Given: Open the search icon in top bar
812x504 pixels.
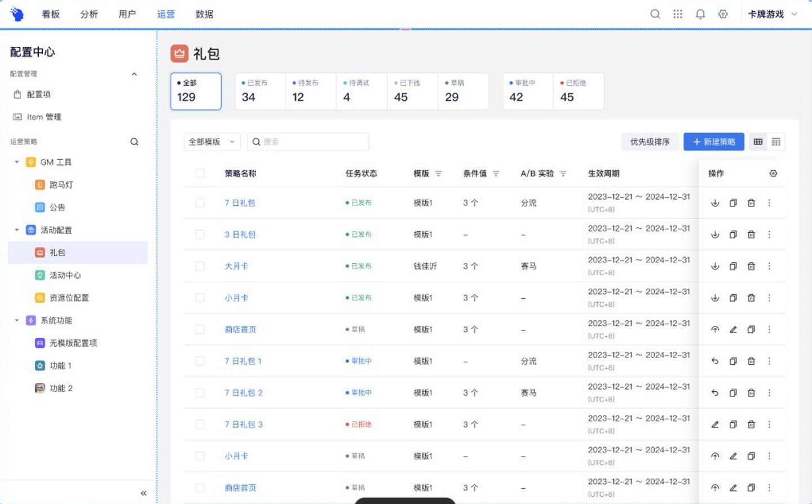Looking at the screenshot, I should 655,14.
